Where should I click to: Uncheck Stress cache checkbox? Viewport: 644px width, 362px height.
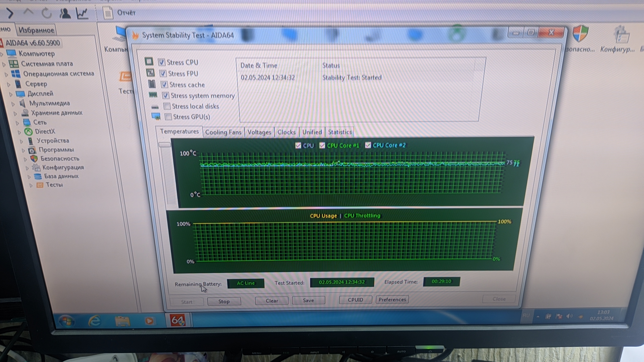164,85
